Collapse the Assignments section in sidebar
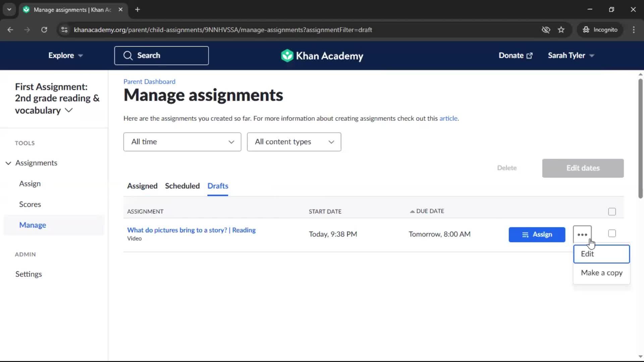 8,163
